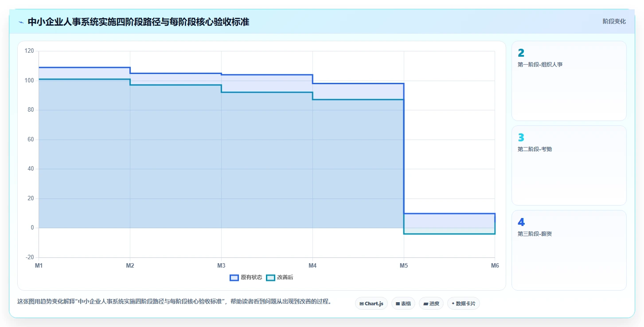Click the 120 y-axis label
This screenshot has height=327, width=644.
click(x=29, y=51)
